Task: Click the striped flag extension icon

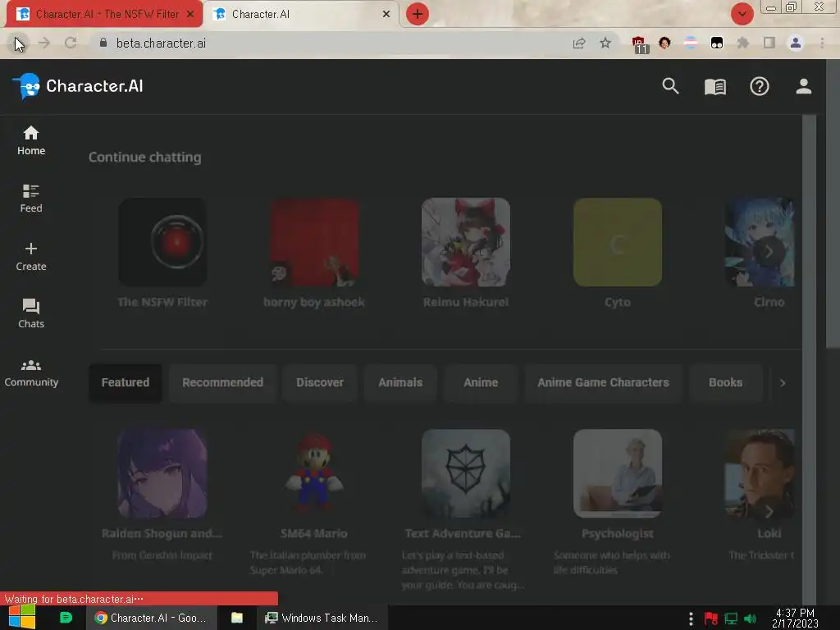Action: point(691,43)
